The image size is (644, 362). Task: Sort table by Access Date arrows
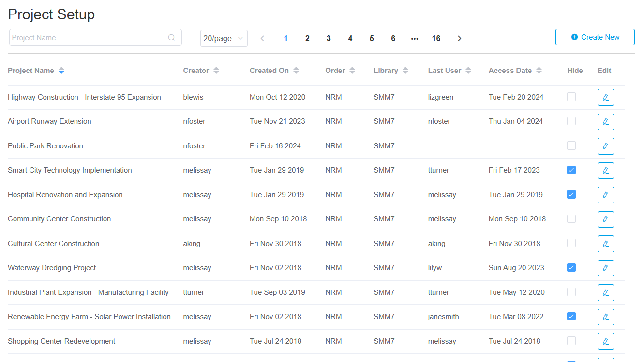pyautogui.click(x=539, y=71)
